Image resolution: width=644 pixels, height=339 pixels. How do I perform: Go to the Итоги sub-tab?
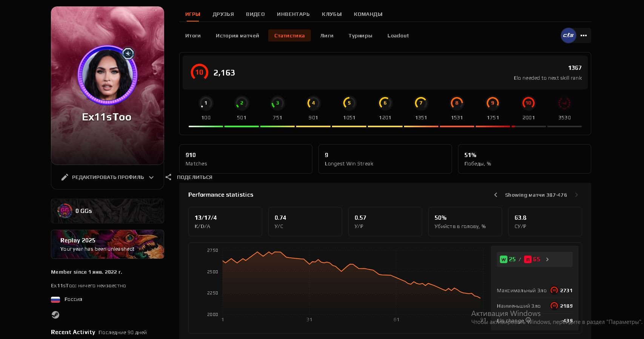click(193, 35)
